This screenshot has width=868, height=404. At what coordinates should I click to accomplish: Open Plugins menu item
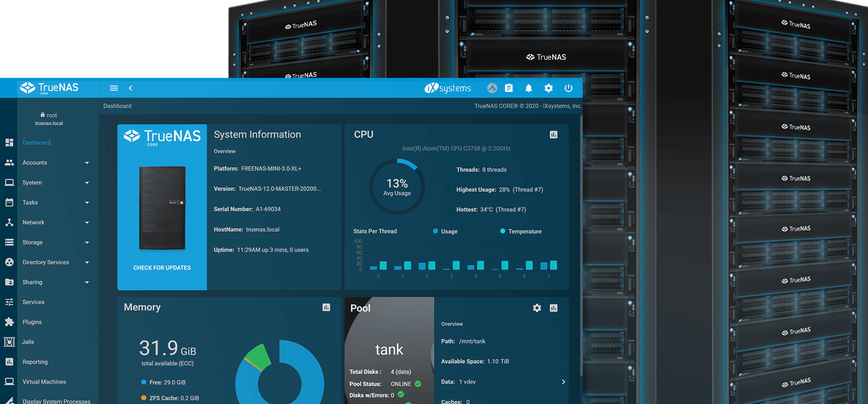tap(32, 322)
